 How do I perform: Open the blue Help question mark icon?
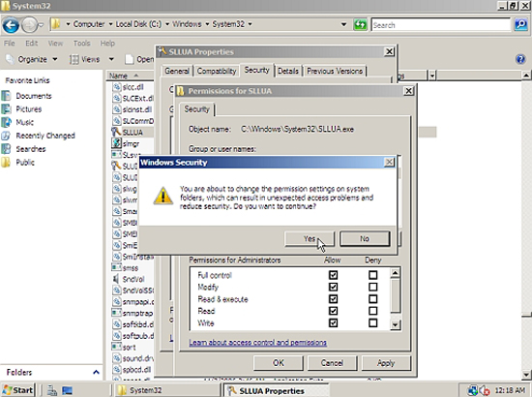(x=520, y=59)
